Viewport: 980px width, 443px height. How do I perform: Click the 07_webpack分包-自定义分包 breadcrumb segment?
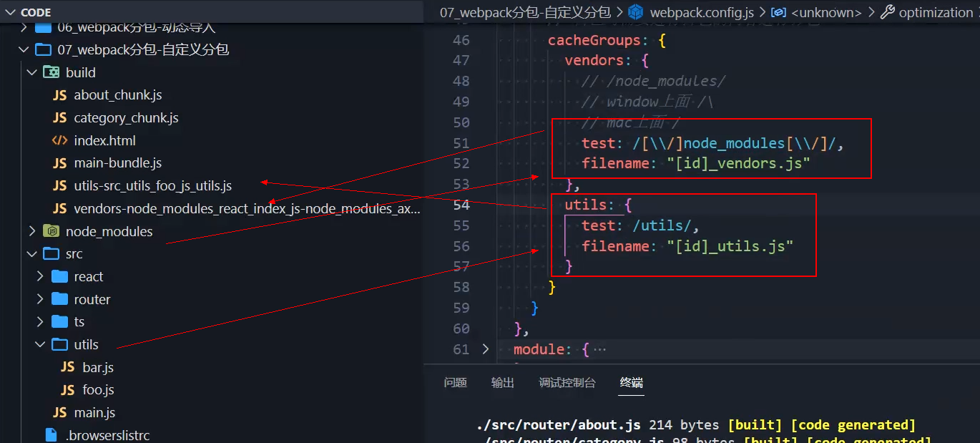click(525, 12)
